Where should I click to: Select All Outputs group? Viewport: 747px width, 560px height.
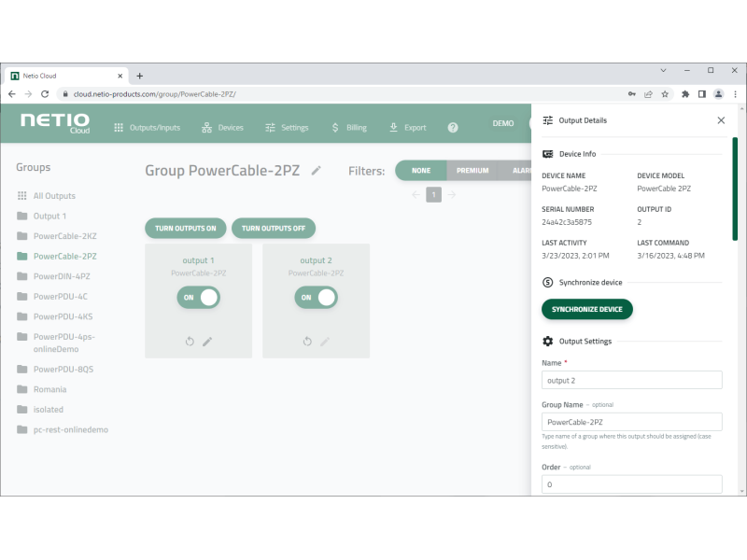pyautogui.click(x=46, y=196)
